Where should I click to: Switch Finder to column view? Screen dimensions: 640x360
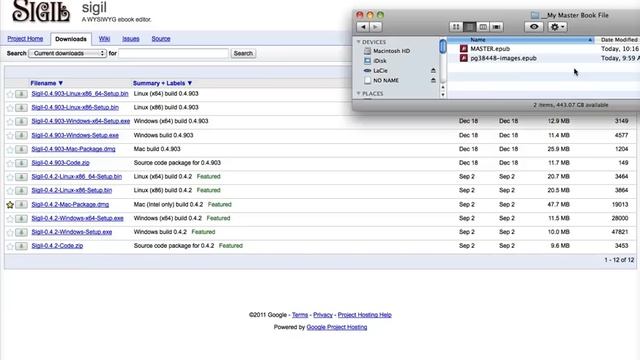483,27
